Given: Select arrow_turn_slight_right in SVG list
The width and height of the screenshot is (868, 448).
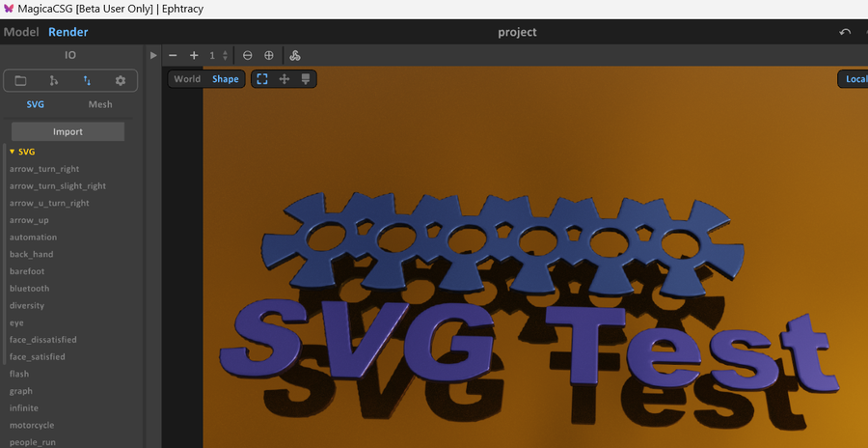Looking at the screenshot, I should click(x=58, y=185).
